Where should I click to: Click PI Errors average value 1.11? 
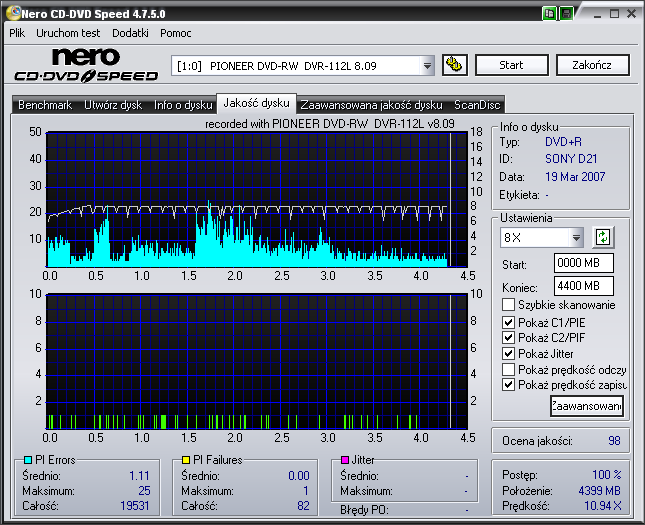coord(139,476)
